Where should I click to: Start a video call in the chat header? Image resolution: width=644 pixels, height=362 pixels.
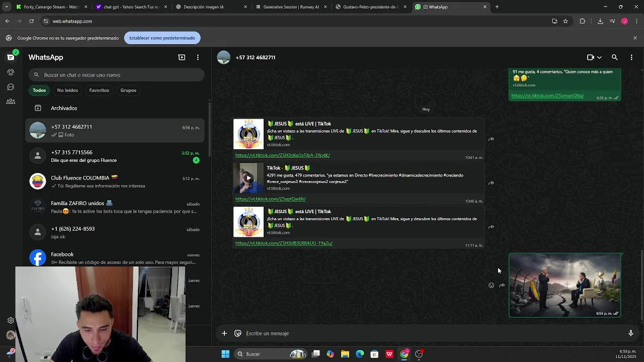coord(591,57)
